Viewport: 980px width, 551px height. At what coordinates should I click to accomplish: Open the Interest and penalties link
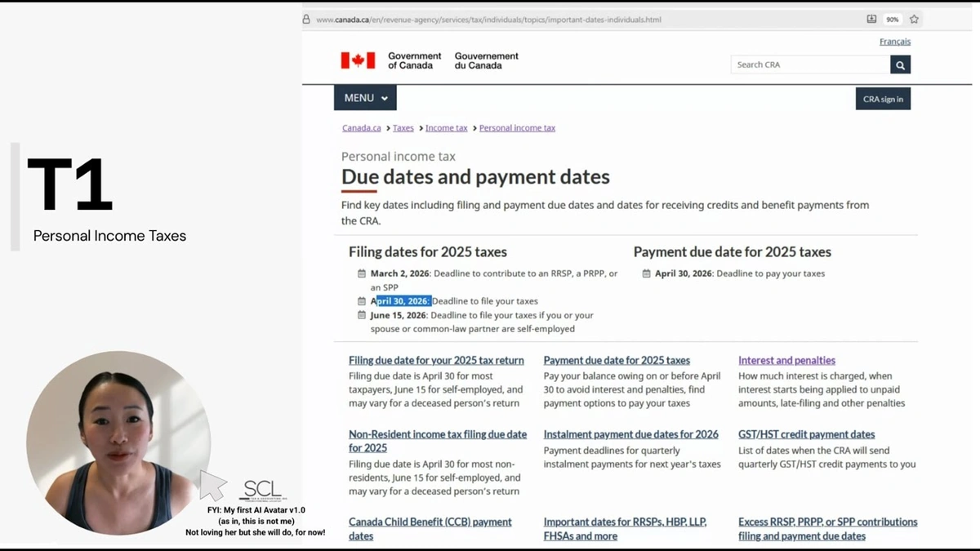pyautogui.click(x=786, y=360)
